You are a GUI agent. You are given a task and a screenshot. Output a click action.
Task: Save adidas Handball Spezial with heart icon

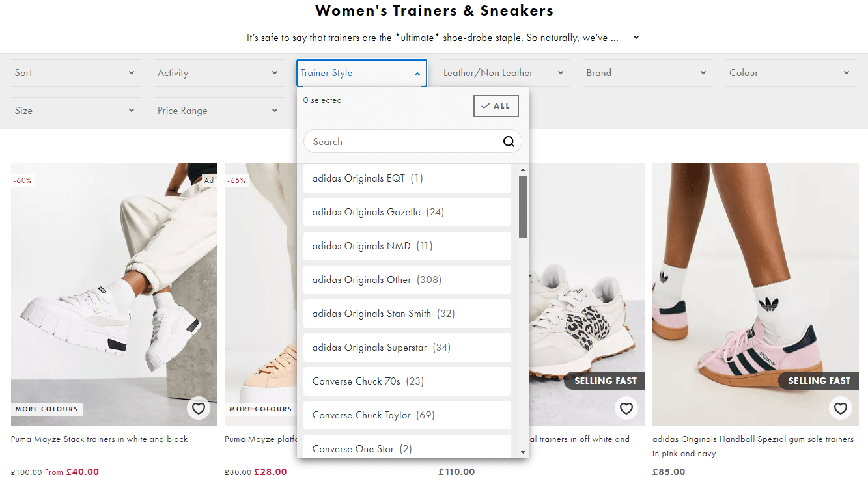click(x=841, y=409)
